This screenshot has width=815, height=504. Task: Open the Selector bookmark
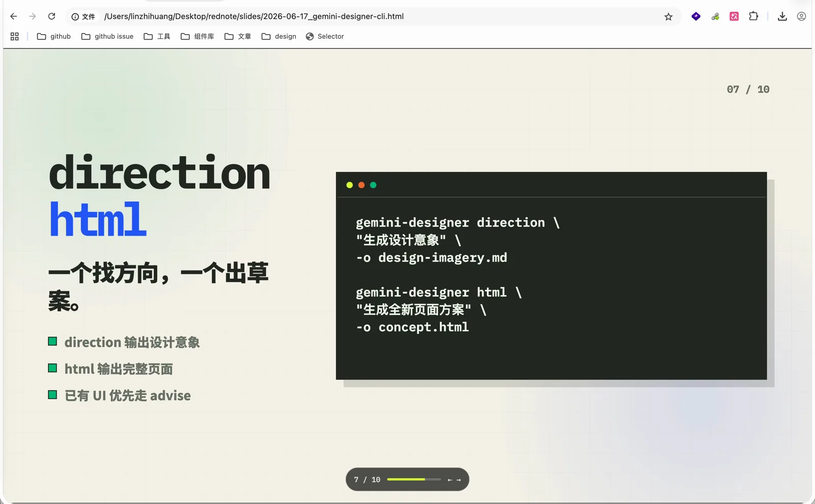pos(325,36)
